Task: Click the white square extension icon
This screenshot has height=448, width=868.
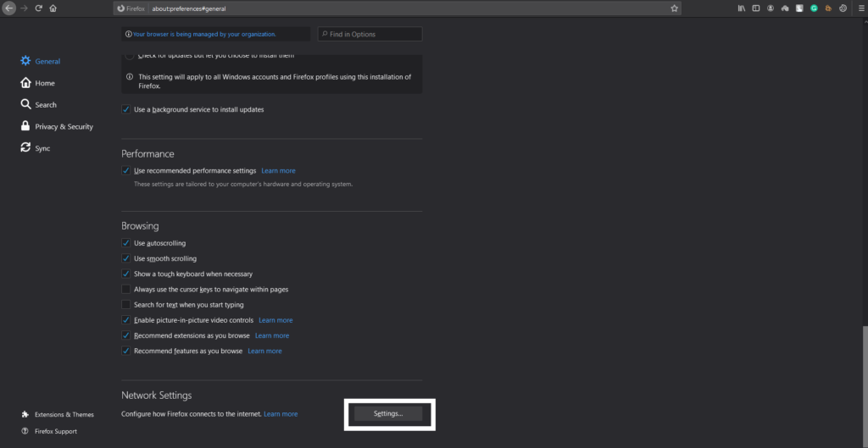Action: click(x=799, y=8)
